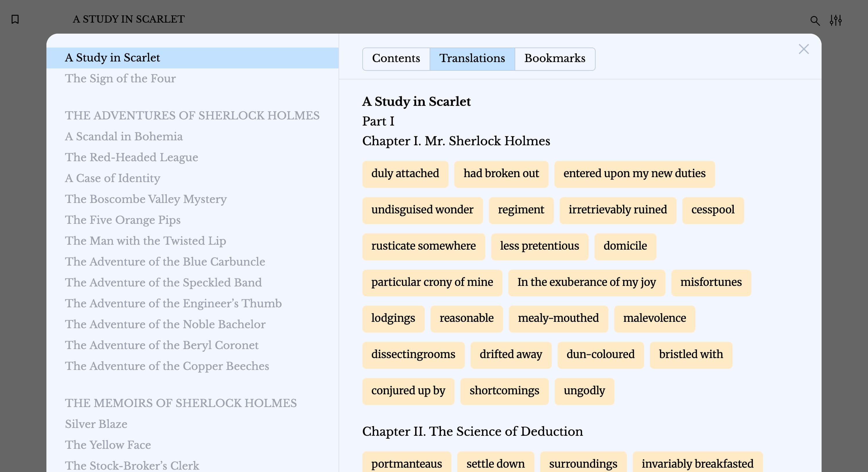
Task: Click the 'cesspool' translation chip
Action: [x=713, y=210]
